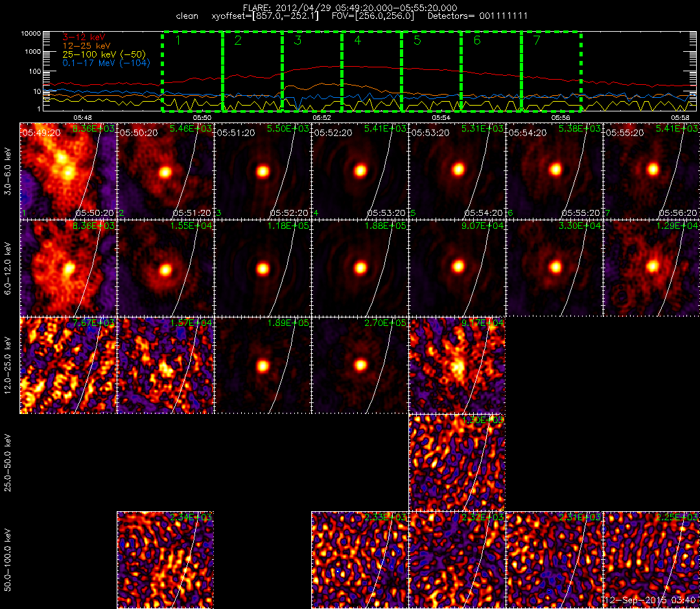Viewport: 700px width, 609px height.
Task: Click the FLARE date title text
Action: (x=350, y=8)
